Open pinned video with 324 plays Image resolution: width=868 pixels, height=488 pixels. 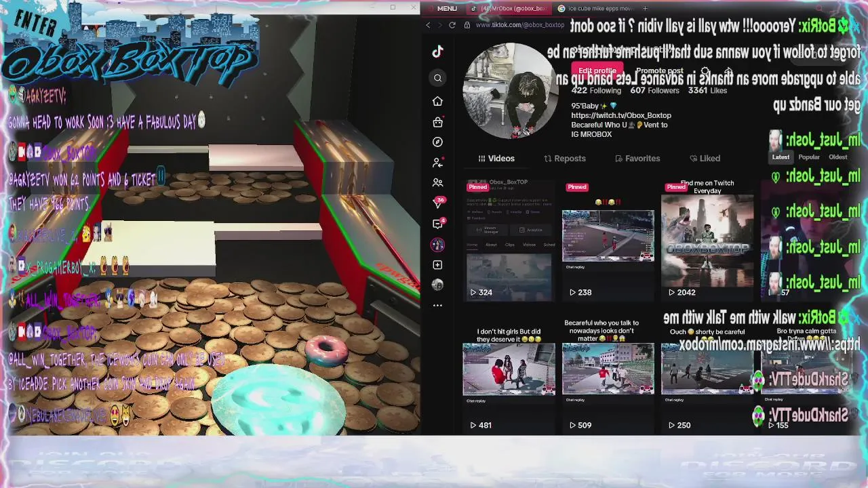[509, 240]
